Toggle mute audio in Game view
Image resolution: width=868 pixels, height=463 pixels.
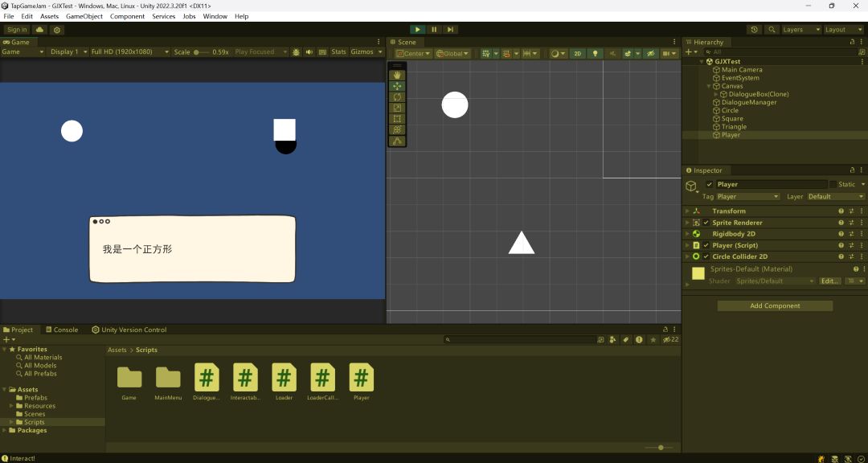309,52
